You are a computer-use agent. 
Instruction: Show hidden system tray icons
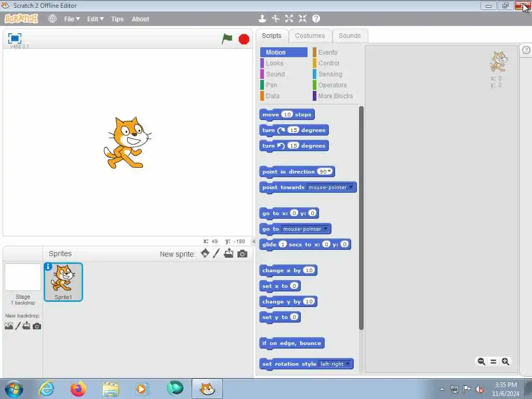[x=442, y=390]
